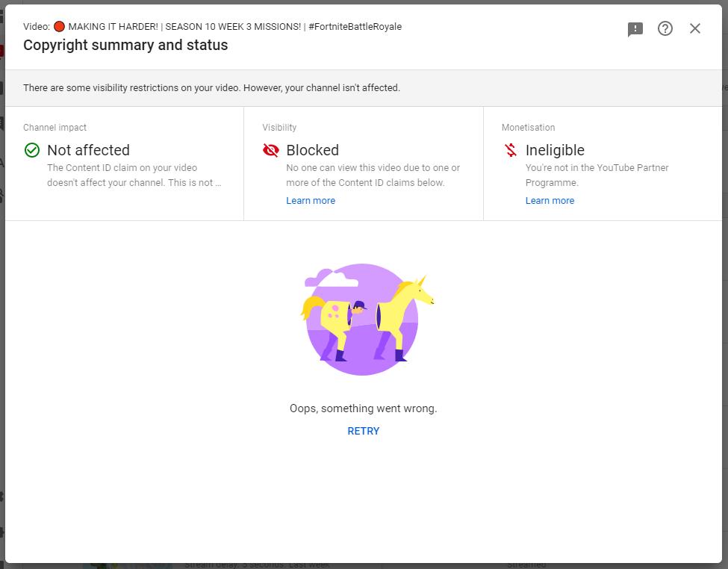Viewport: 728px width, 569px height.
Task: Select the 'Copyright summary and status' heading
Action: (x=125, y=45)
